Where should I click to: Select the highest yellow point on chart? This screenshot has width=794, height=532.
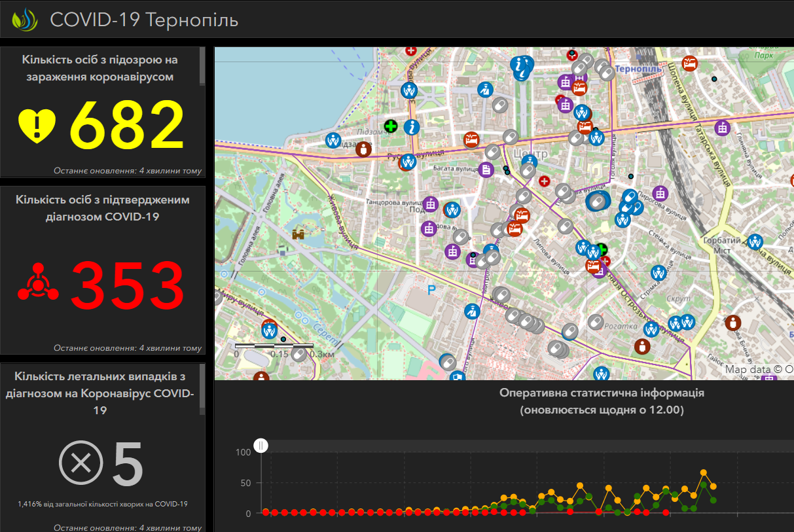(704, 472)
